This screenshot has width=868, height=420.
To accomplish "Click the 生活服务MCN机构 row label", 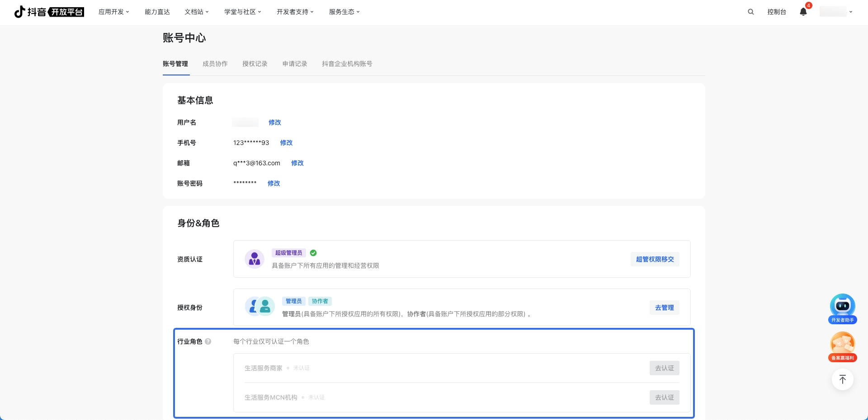I will point(271,397).
